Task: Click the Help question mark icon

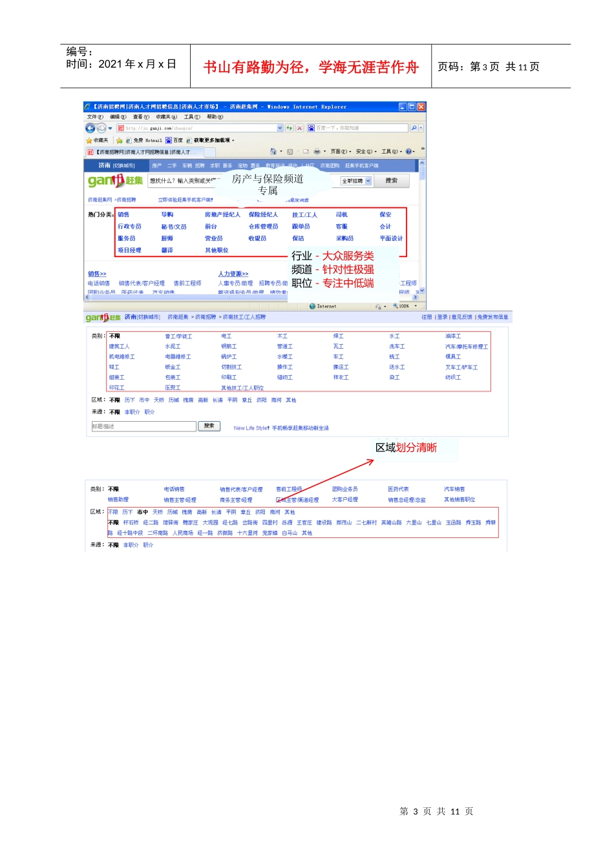Action: pos(408,152)
